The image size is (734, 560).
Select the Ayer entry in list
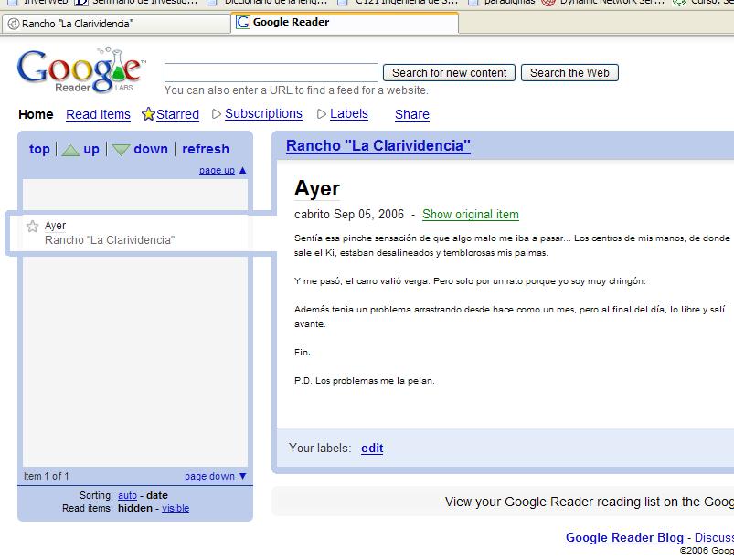point(134,233)
